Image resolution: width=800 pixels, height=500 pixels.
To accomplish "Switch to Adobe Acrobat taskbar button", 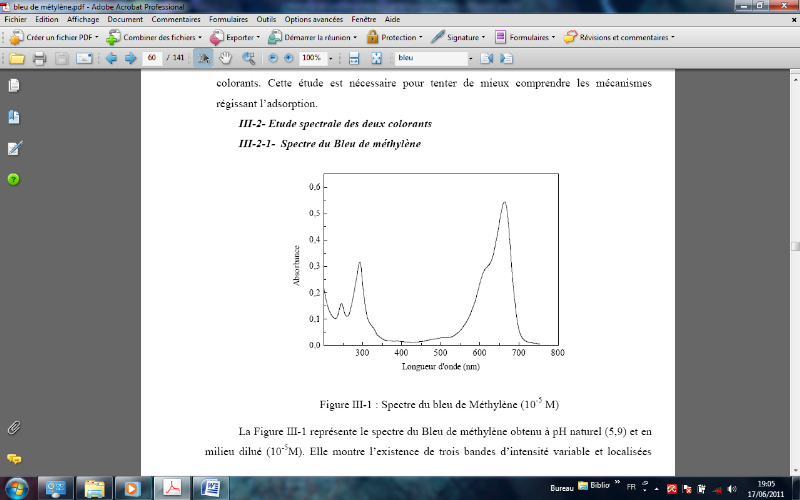I will pyautogui.click(x=172, y=488).
